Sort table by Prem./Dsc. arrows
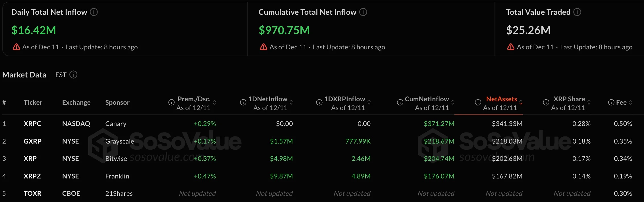 215,102
